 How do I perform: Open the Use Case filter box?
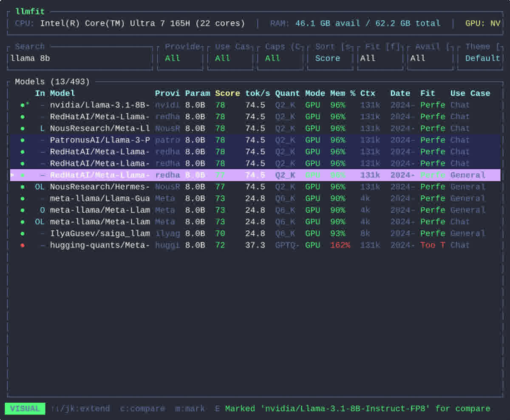pos(230,58)
